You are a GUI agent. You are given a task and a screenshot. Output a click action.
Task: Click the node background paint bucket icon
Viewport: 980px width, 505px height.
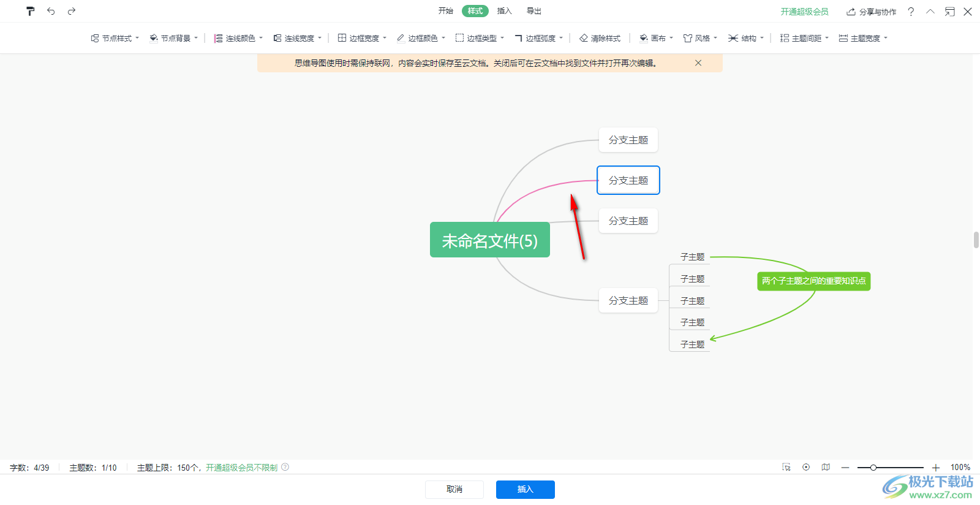154,38
